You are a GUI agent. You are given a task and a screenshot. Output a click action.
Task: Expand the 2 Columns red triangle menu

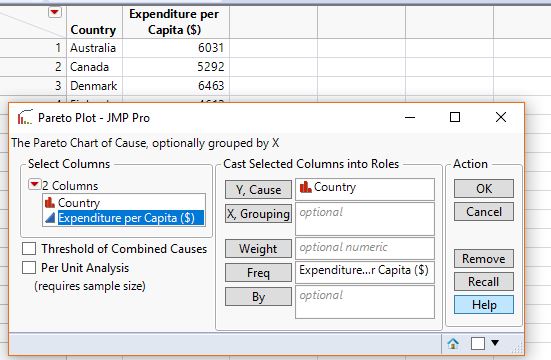(x=34, y=184)
